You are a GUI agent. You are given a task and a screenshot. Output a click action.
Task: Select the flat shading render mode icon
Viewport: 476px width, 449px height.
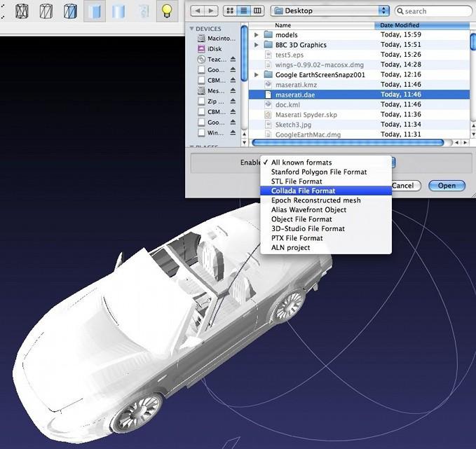click(x=95, y=11)
